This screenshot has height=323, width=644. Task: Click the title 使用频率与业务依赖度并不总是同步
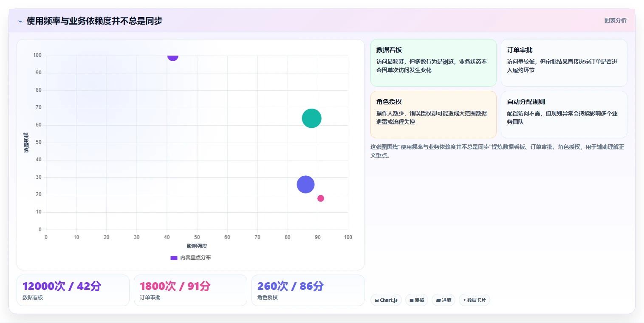tap(94, 21)
